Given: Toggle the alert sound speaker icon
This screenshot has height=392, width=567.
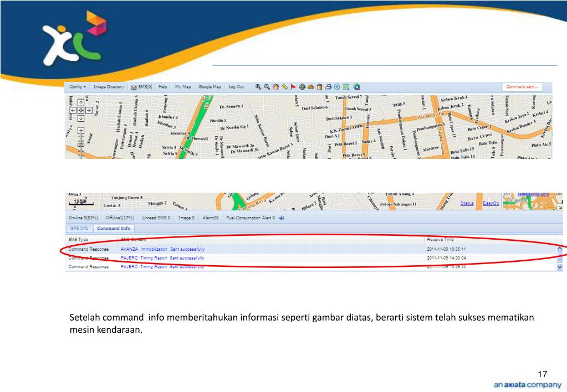Looking at the screenshot, I should pyautogui.click(x=282, y=218).
